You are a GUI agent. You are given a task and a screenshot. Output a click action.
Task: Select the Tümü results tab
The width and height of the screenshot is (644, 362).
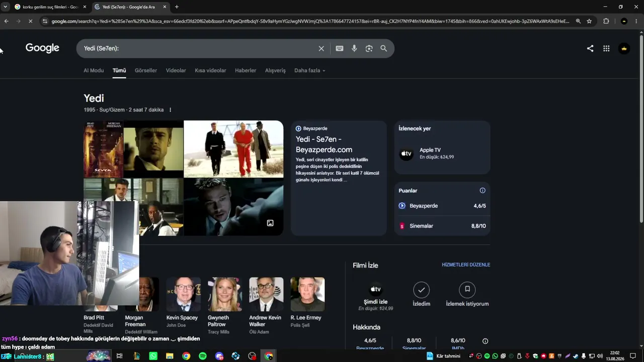[x=119, y=70]
